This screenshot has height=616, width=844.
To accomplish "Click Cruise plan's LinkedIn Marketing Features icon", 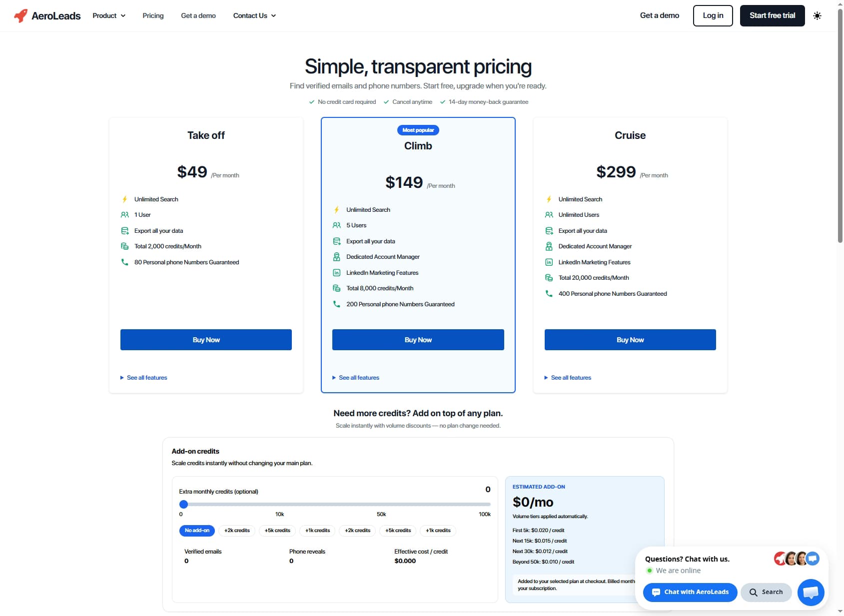I will [549, 262].
